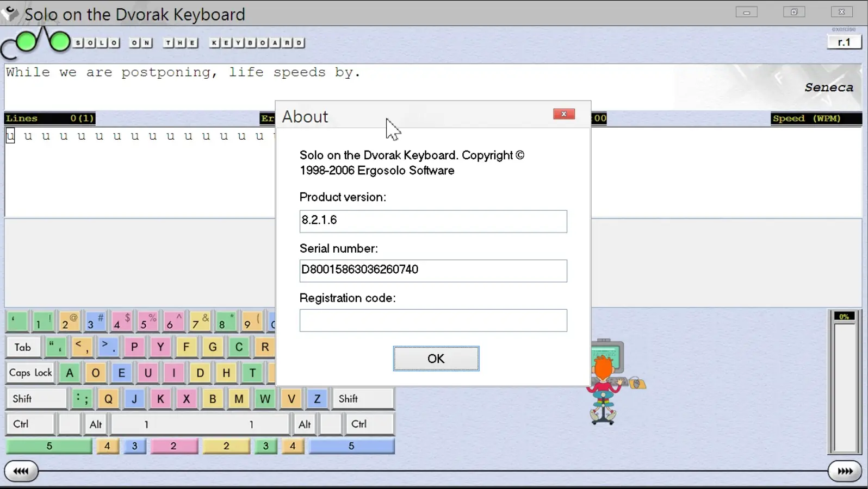Viewport: 868px width, 489px height.
Task: Click the 7 & number key
Action: (x=200, y=322)
